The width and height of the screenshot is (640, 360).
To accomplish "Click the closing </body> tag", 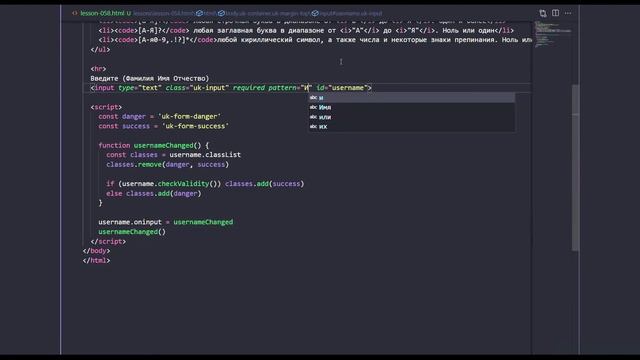I will click(96, 251).
